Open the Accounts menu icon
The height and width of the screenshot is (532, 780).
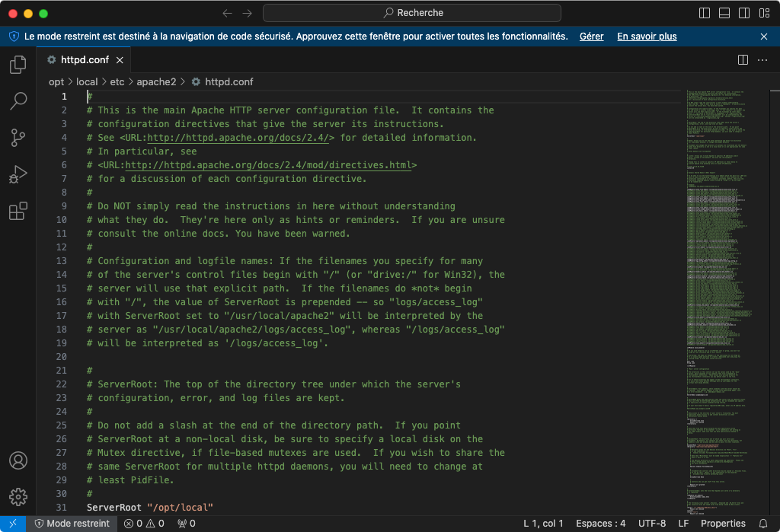point(18,461)
